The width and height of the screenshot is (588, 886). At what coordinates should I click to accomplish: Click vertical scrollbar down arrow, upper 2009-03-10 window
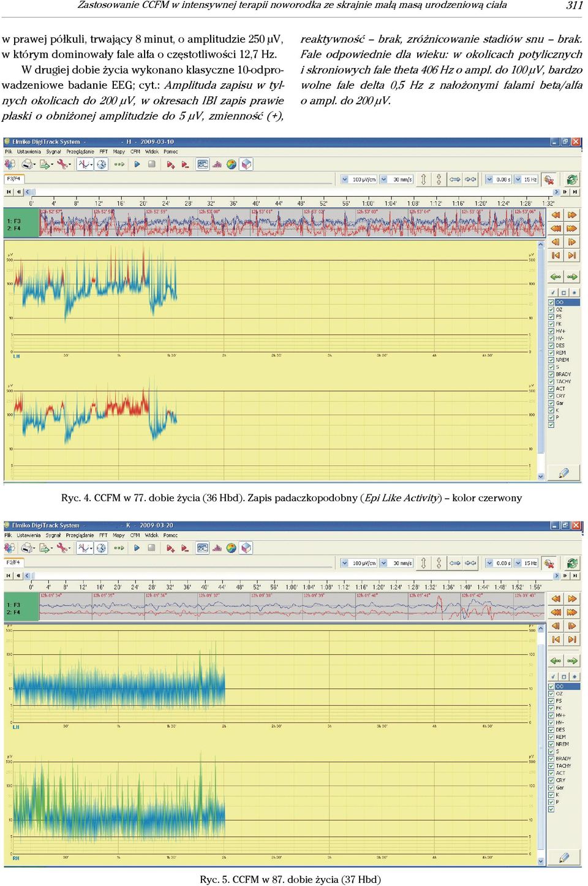541,476
